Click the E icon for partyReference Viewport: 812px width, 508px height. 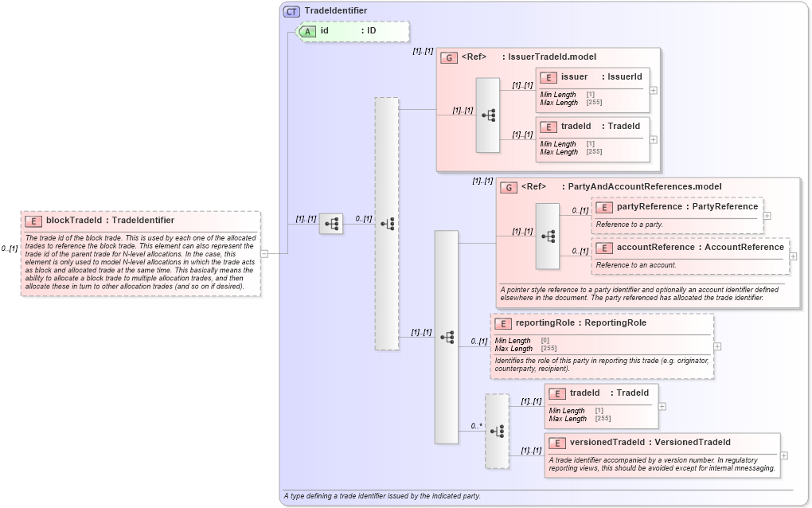(x=603, y=206)
